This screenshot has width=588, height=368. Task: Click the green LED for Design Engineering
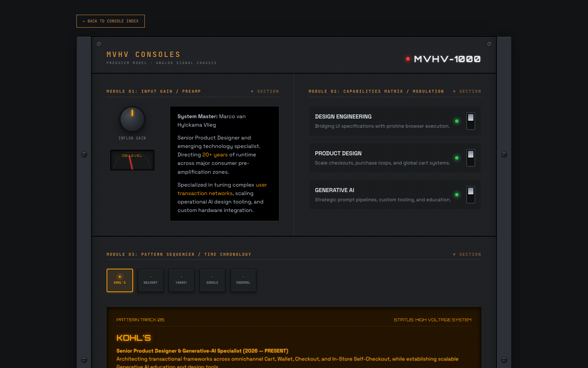click(x=457, y=121)
